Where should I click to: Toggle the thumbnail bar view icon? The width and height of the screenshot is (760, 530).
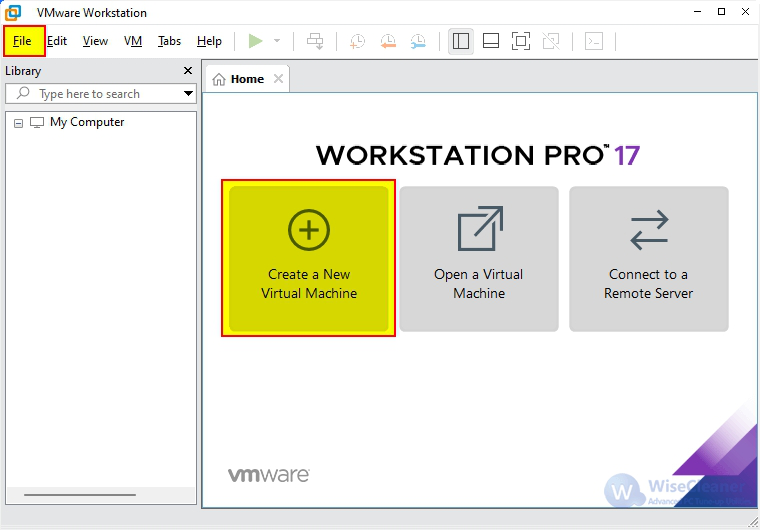click(491, 41)
